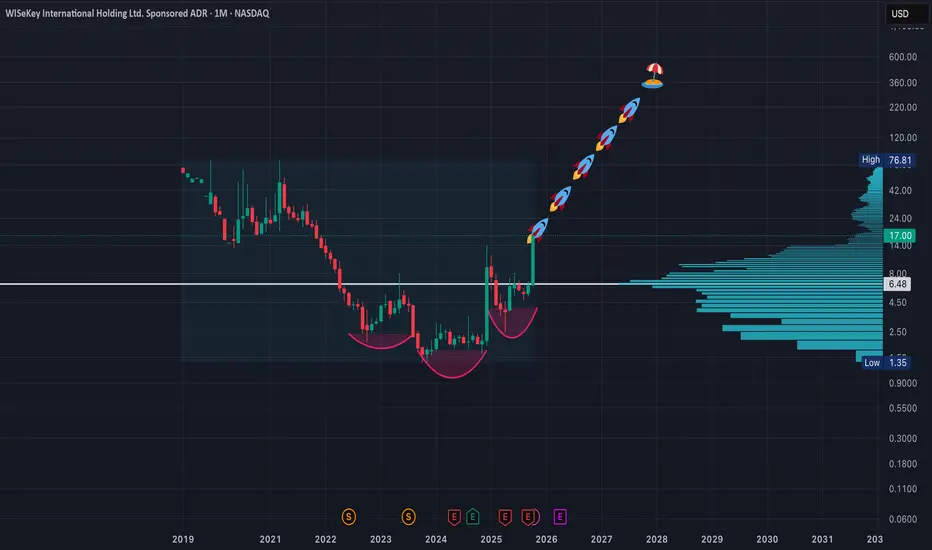The width and height of the screenshot is (932, 550).
Task: Click the 2028 time axis label
Action: 657,539
